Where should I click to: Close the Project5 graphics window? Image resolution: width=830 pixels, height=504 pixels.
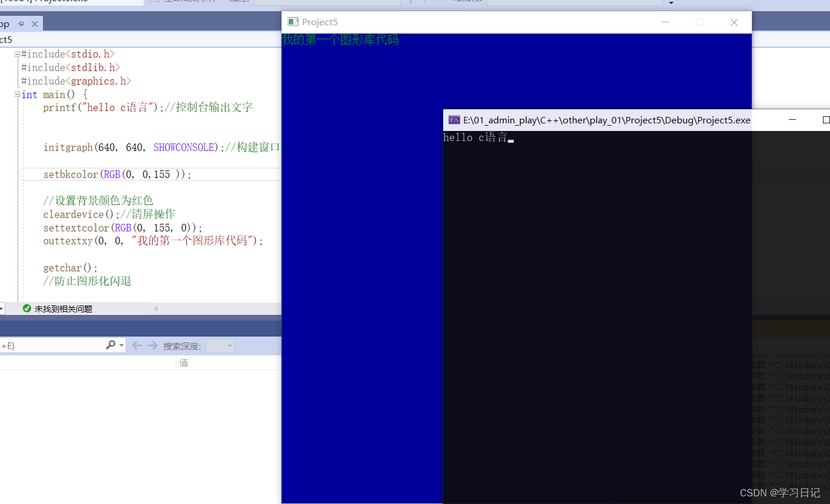point(734,22)
